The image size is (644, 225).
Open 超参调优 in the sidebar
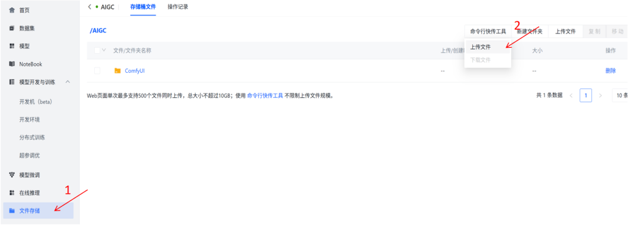point(30,156)
